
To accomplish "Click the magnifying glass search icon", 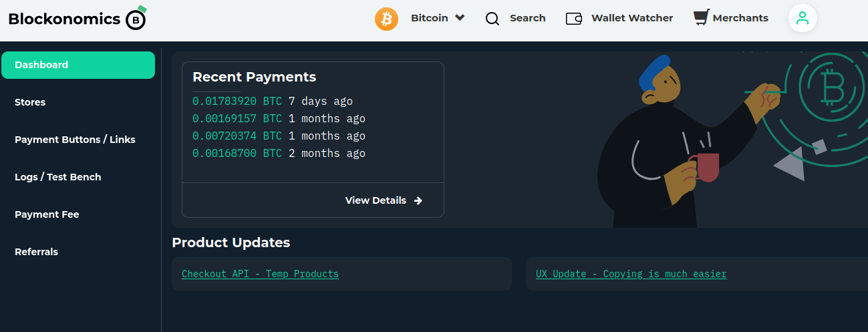I will (492, 19).
